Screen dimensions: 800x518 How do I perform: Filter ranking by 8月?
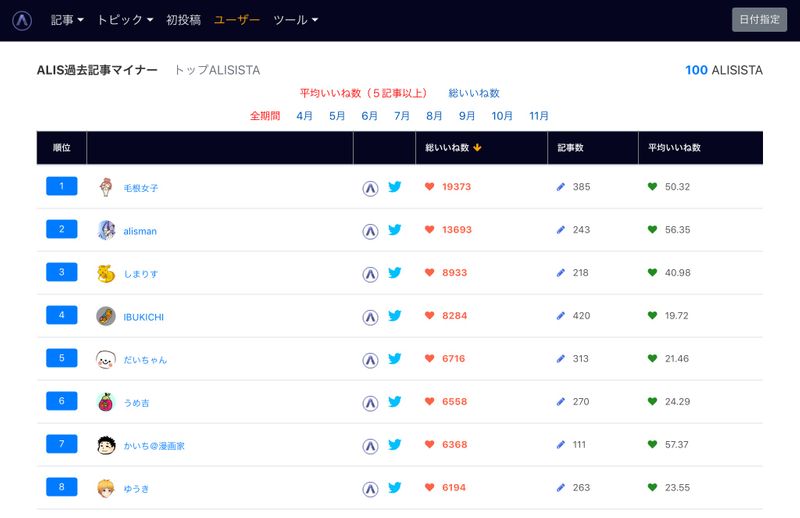[x=434, y=116]
